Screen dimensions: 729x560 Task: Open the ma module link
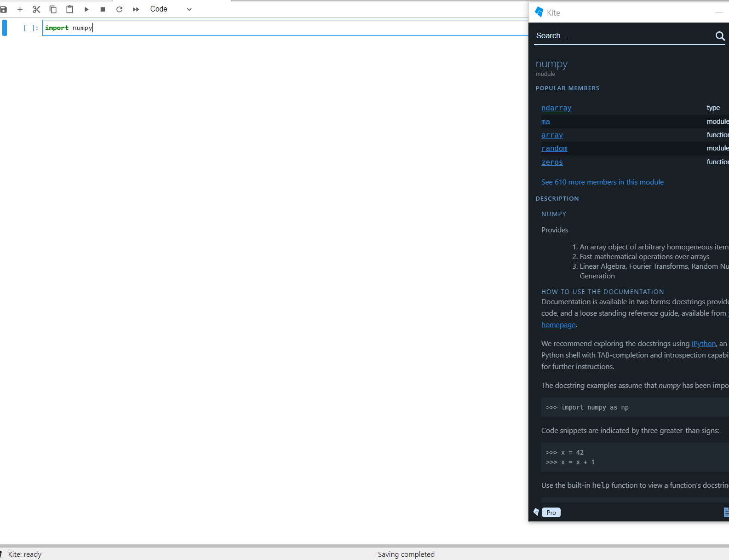(545, 121)
